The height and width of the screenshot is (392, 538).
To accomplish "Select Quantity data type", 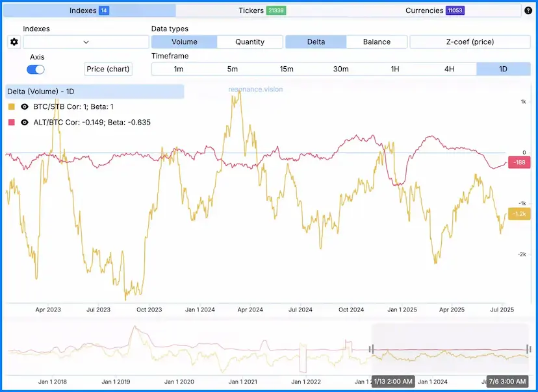I will pos(250,42).
